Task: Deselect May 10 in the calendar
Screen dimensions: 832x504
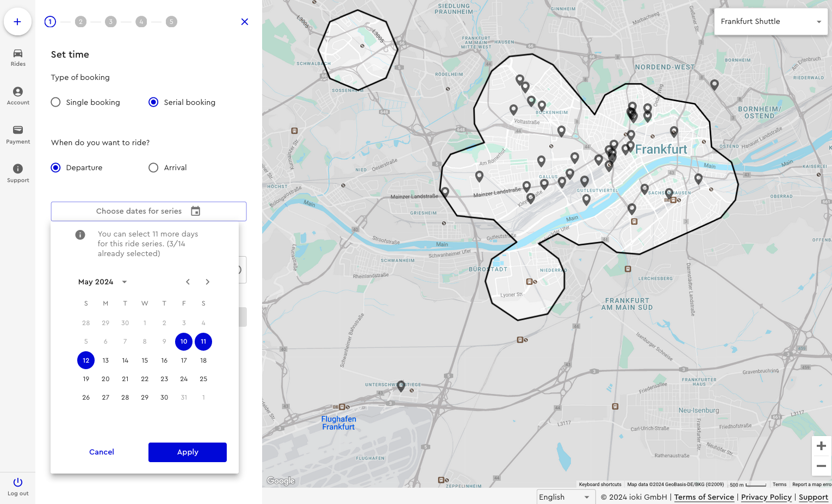Action: [184, 341]
